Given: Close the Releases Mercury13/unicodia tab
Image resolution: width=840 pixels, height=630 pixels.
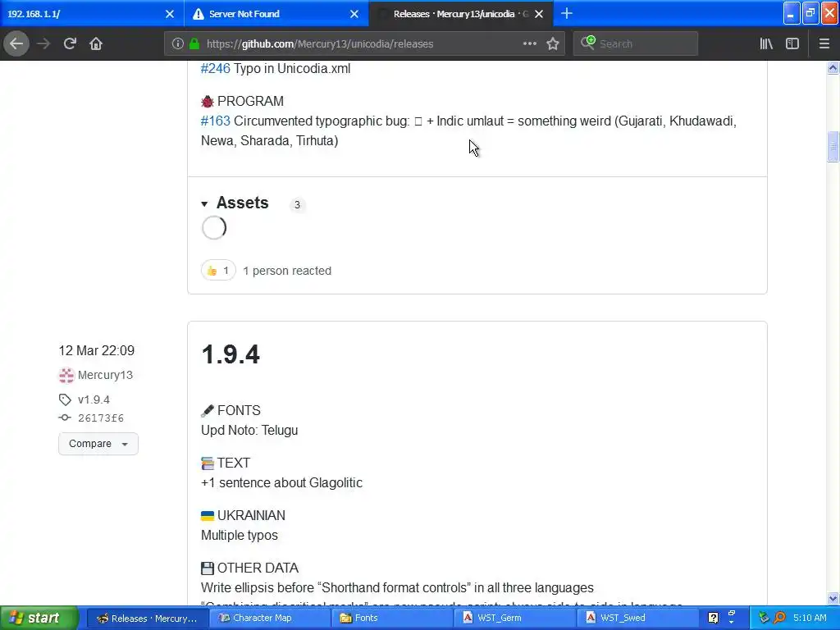Looking at the screenshot, I should click(539, 14).
